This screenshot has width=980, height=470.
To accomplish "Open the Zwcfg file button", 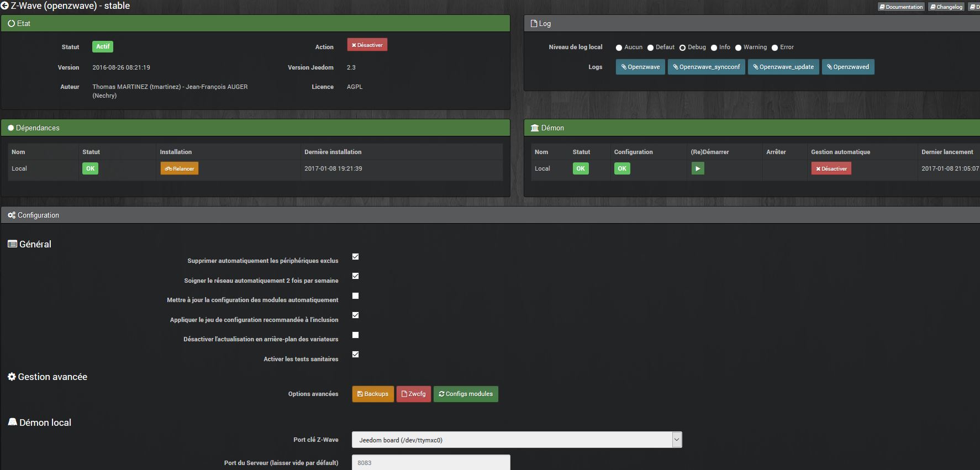I will coord(414,394).
